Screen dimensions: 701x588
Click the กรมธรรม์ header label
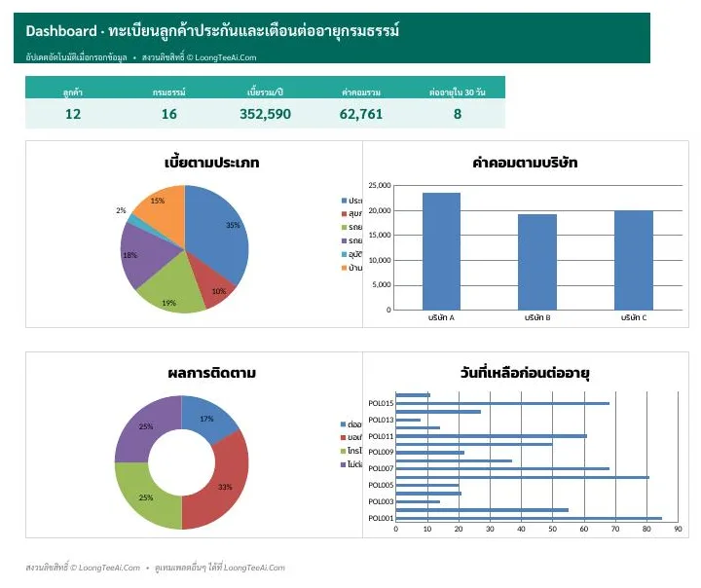click(x=169, y=92)
